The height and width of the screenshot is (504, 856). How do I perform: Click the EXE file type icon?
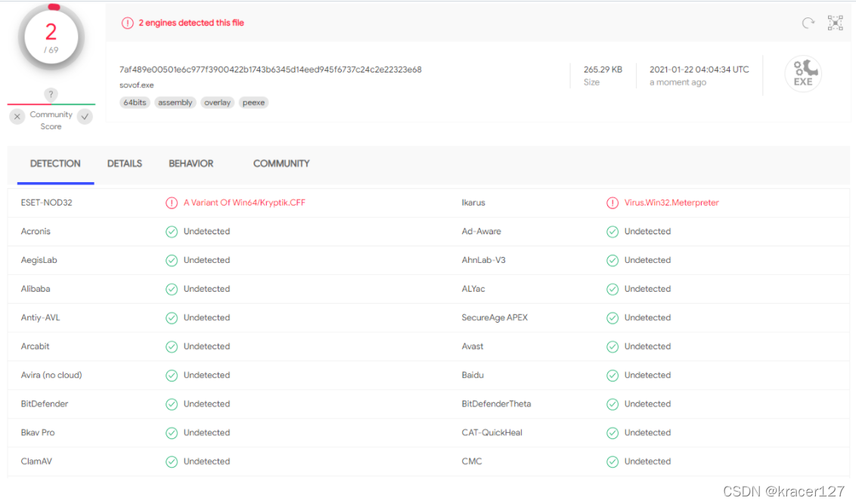click(803, 73)
